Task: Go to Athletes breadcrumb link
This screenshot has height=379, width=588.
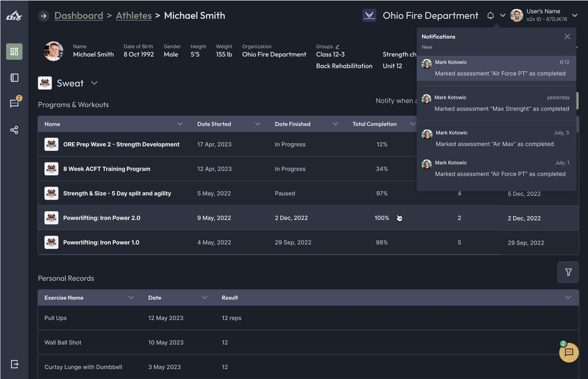Action: (x=134, y=16)
